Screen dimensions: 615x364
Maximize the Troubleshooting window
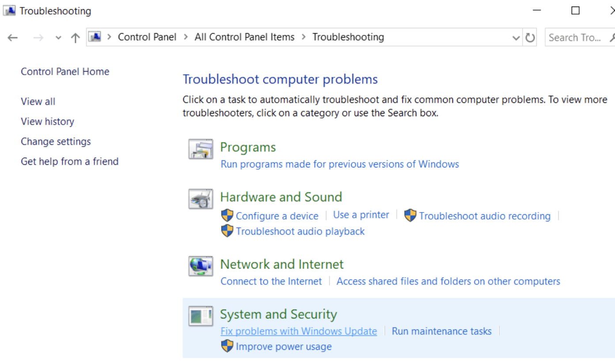tap(575, 11)
